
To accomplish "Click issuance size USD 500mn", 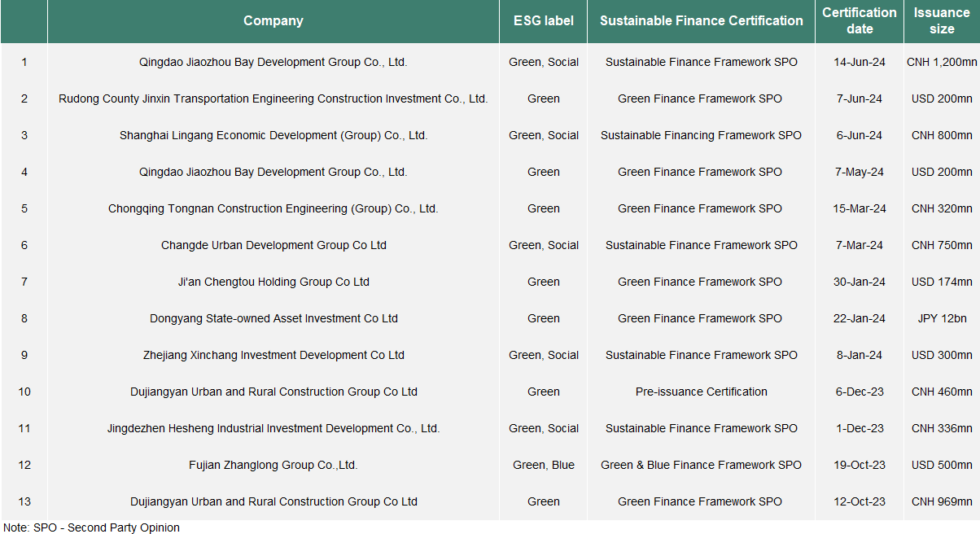I will tap(942, 465).
